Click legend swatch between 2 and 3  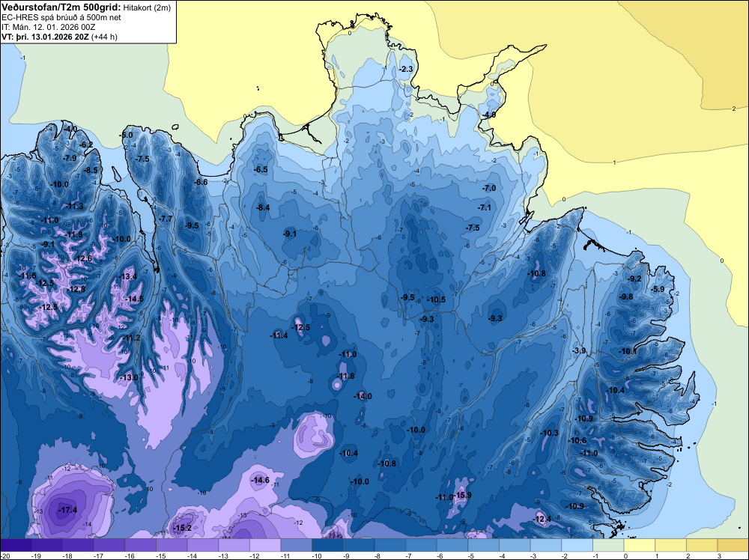tap(703, 545)
